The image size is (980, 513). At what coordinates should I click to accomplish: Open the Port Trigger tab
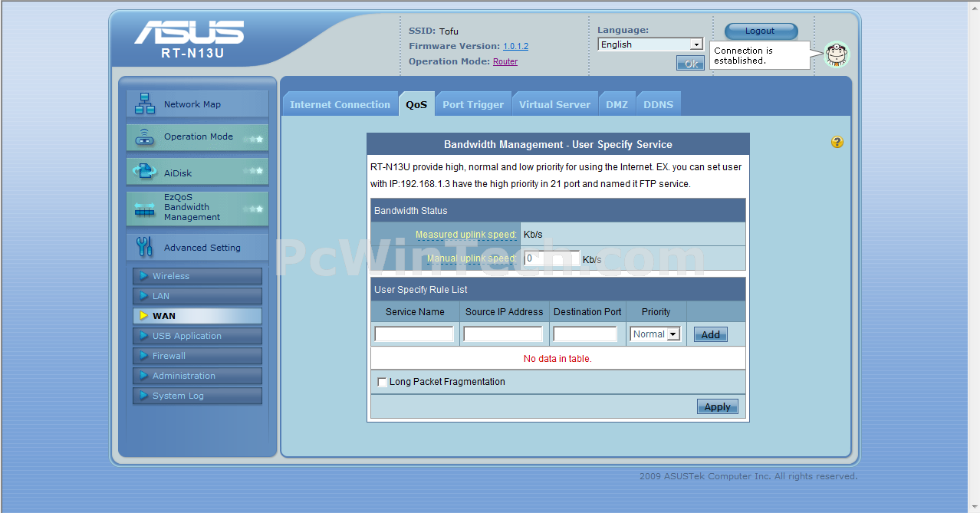[x=473, y=104]
